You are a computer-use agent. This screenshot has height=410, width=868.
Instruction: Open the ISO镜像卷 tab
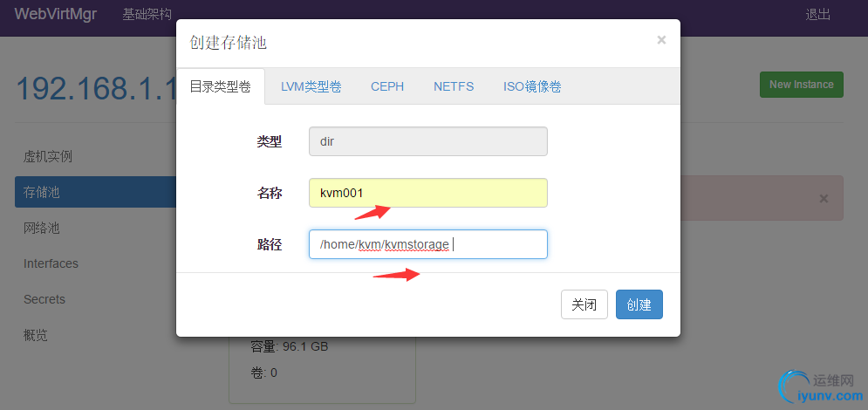click(x=532, y=86)
